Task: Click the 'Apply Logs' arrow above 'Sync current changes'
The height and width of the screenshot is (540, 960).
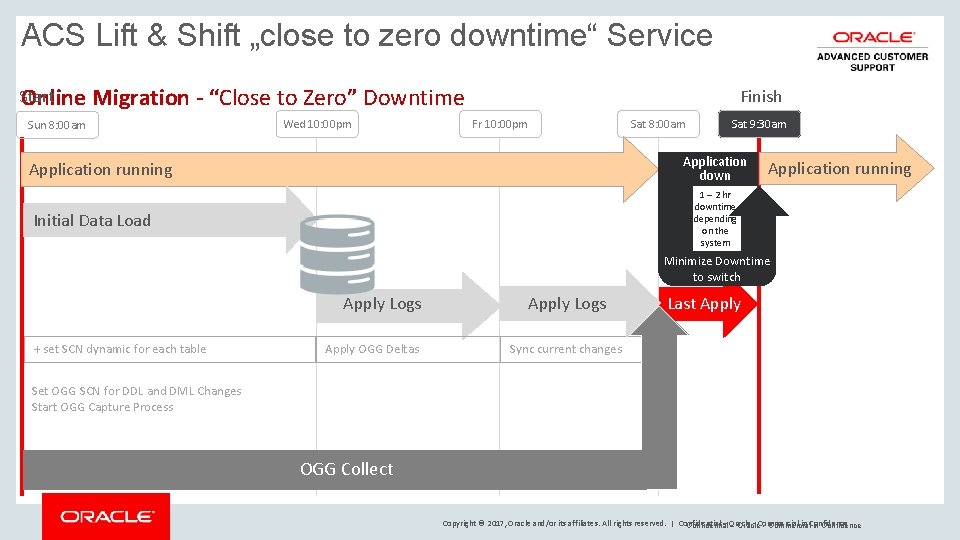Action: pos(579,304)
